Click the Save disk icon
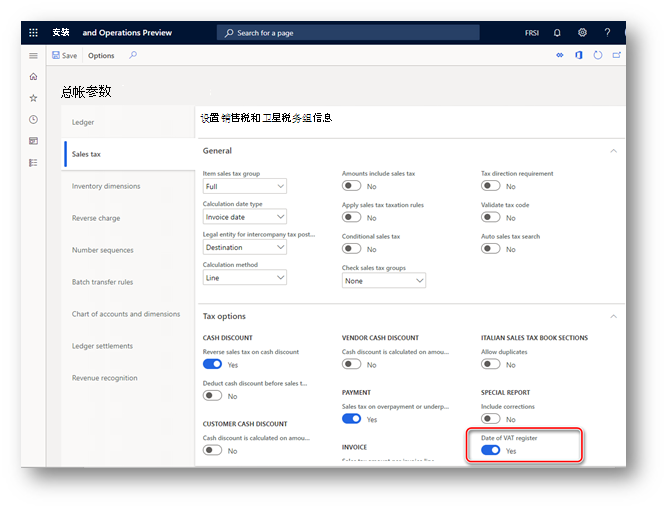Viewport: 668px width, 510px height. coord(56,55)
